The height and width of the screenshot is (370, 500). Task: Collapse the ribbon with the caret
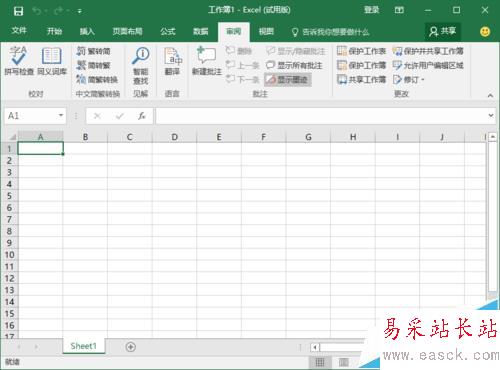tap(490, 96)
